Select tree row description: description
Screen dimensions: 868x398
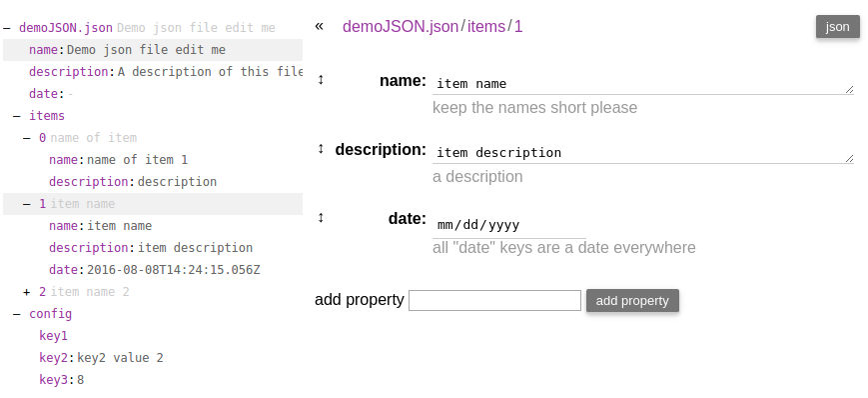(153, 182)
